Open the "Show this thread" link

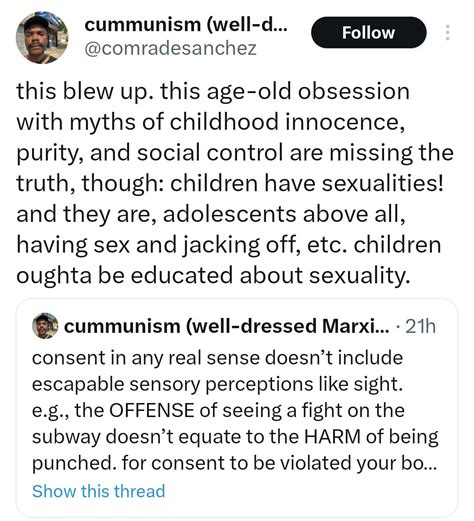click(98, 491)
